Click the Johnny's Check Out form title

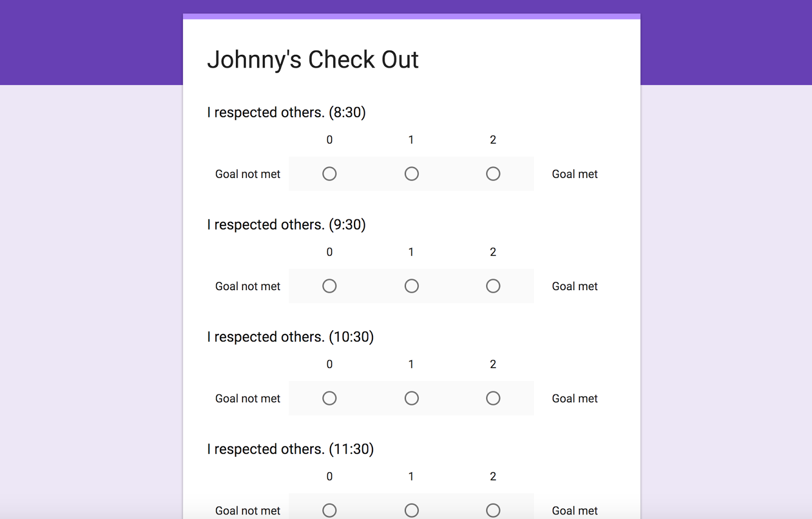pyautogui.click(x=313, y=60)
